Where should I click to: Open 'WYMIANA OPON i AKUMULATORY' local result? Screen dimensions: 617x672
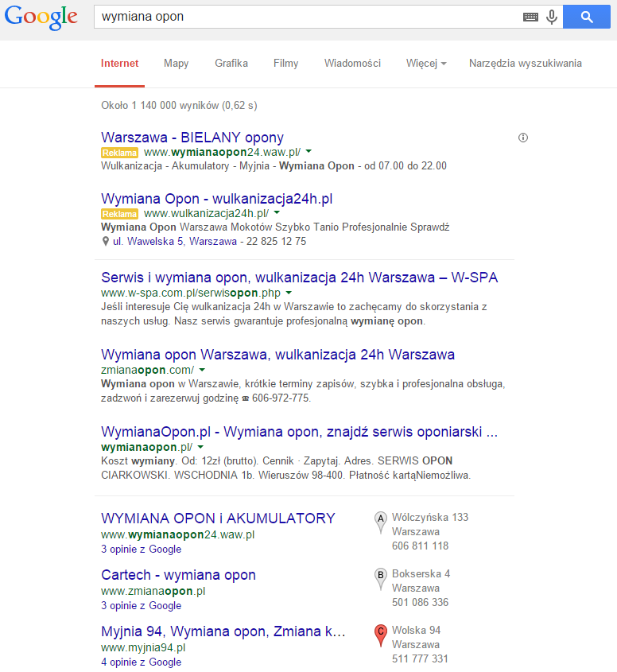218,519
